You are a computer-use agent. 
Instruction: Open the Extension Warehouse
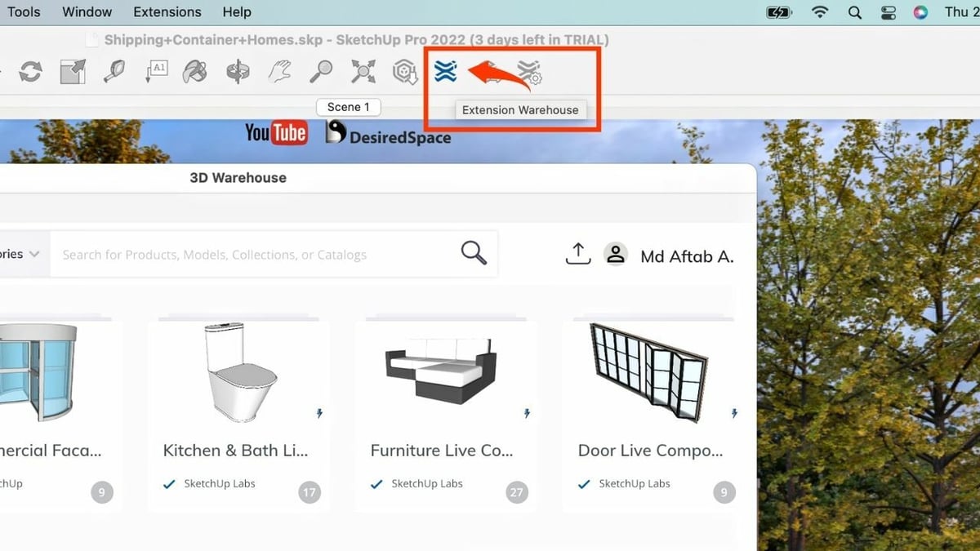[445, 71]
